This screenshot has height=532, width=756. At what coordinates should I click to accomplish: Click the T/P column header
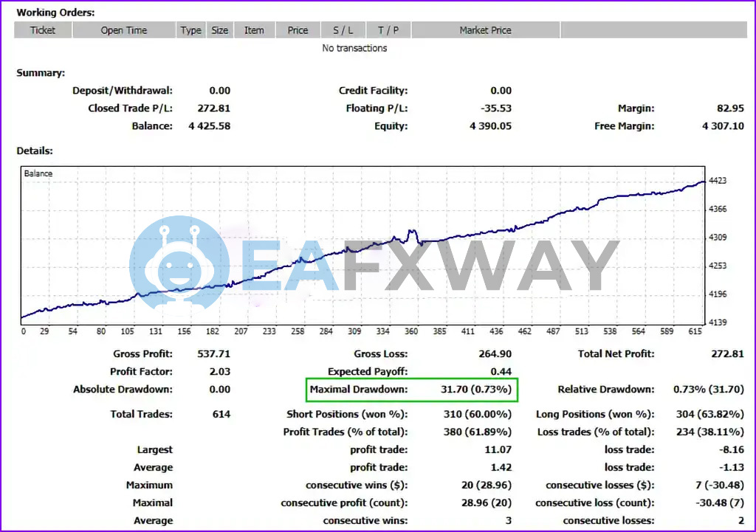click(x=388, y=30)
